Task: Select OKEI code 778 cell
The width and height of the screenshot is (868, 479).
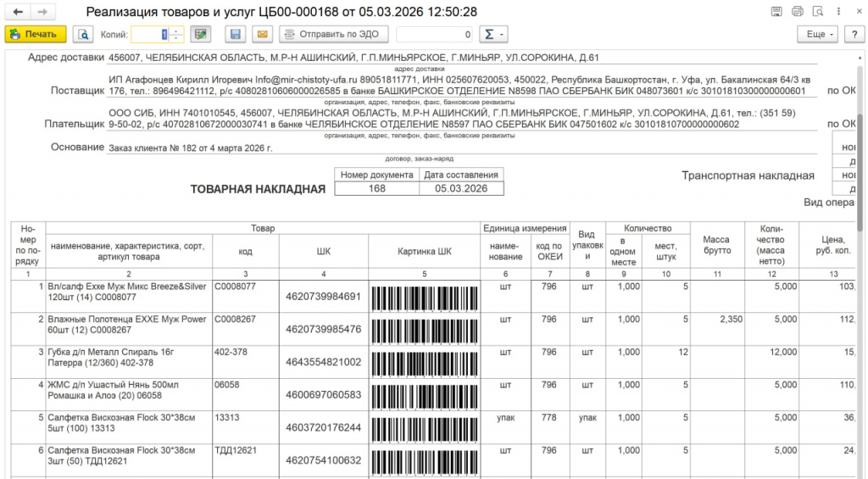Action: pyautogui.click(x=549, y=427)
